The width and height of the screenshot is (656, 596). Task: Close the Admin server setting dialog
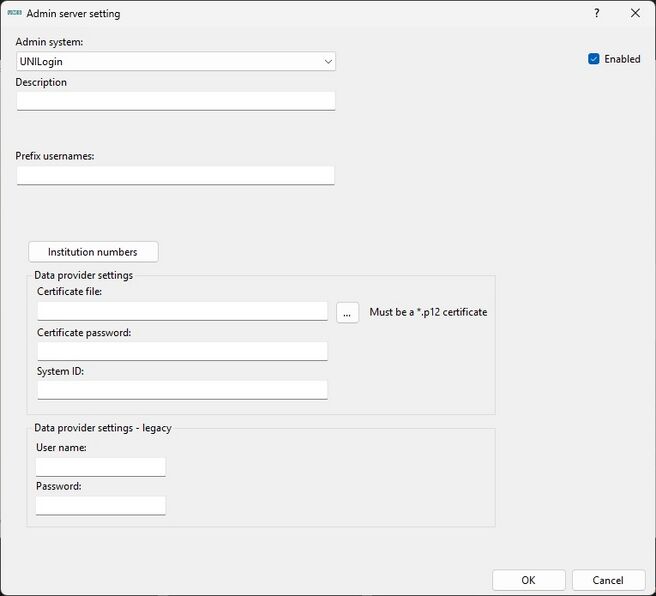click(x=635, y=14)
